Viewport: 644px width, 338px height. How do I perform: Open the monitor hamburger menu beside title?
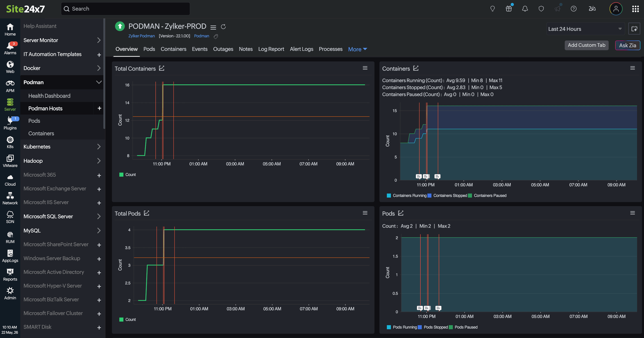coord(213,27)
